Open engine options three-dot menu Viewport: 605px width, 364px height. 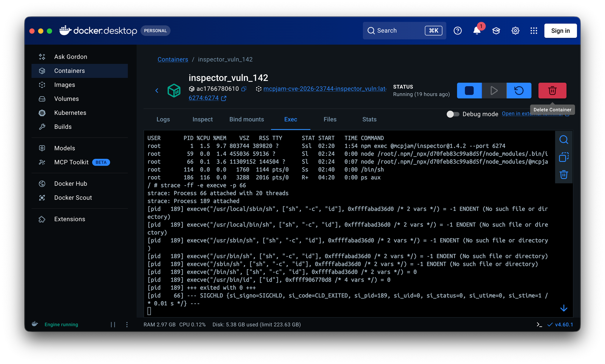tap(127, 325)
